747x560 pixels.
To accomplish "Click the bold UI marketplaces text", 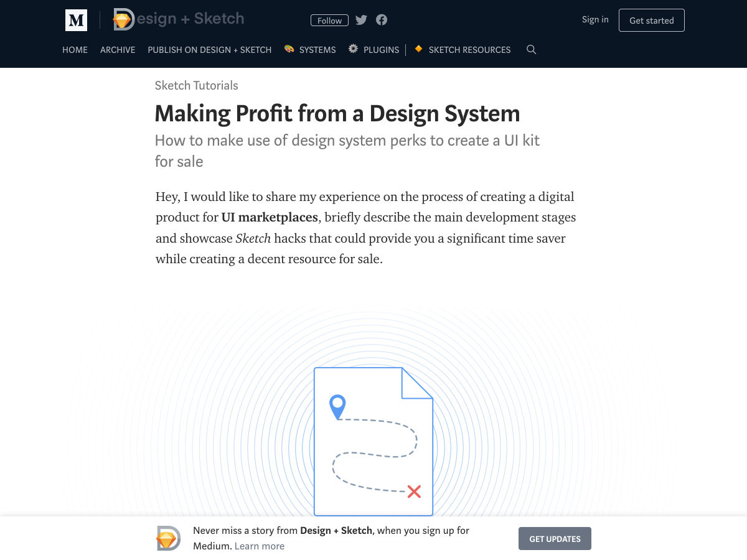I will [270, 217].
